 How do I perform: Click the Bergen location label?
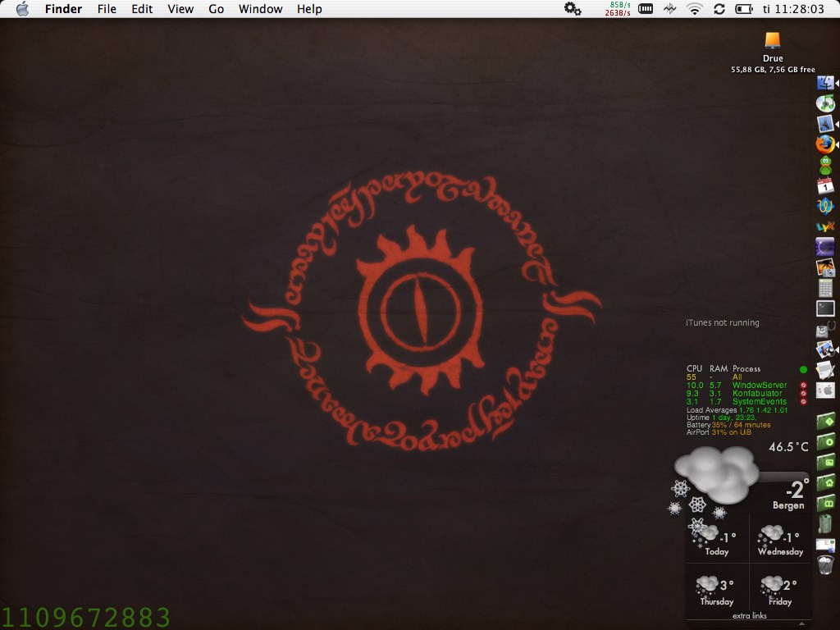tap(788, 505)
